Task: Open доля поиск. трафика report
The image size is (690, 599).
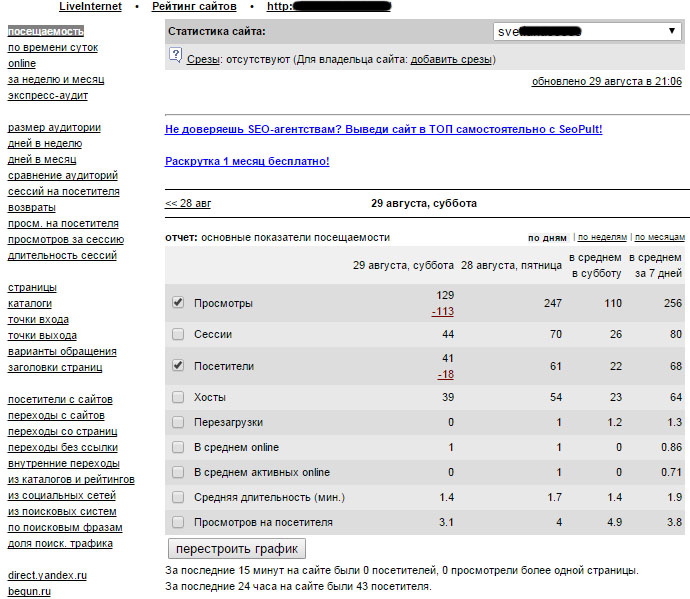Action: 60,544
